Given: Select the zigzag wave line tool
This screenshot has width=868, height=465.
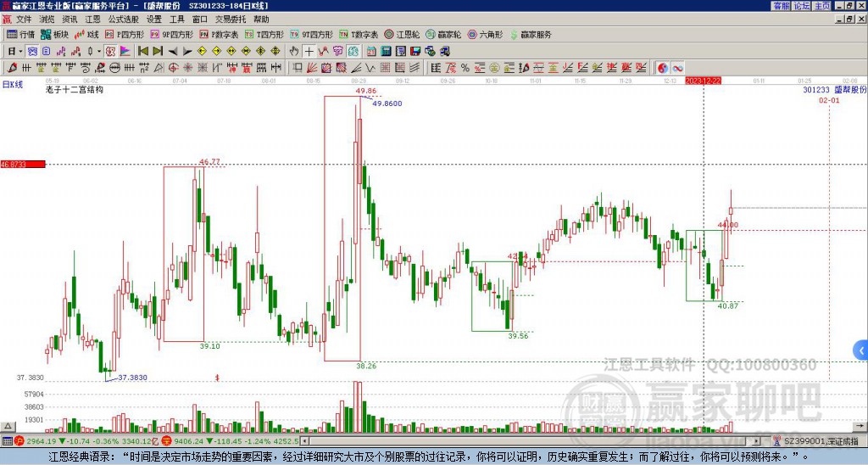Looking at the screenshot, I should [370, 68].
